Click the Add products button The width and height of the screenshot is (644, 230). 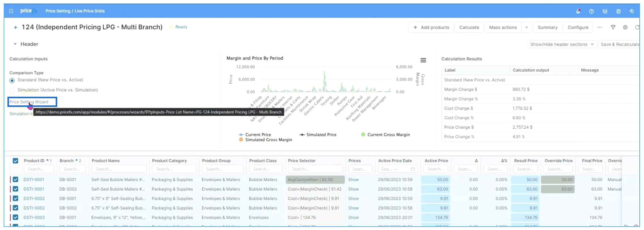(431, 27)
